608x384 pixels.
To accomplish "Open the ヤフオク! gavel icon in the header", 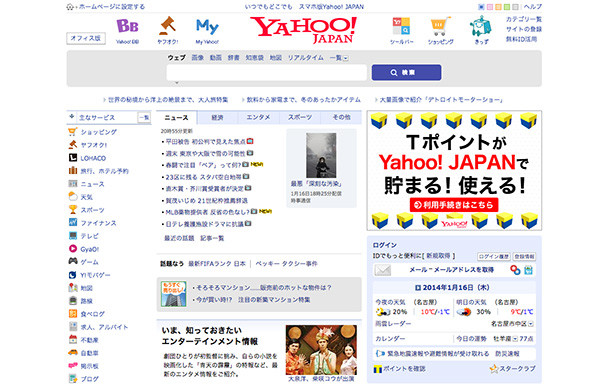I will [x=168, y=26].
